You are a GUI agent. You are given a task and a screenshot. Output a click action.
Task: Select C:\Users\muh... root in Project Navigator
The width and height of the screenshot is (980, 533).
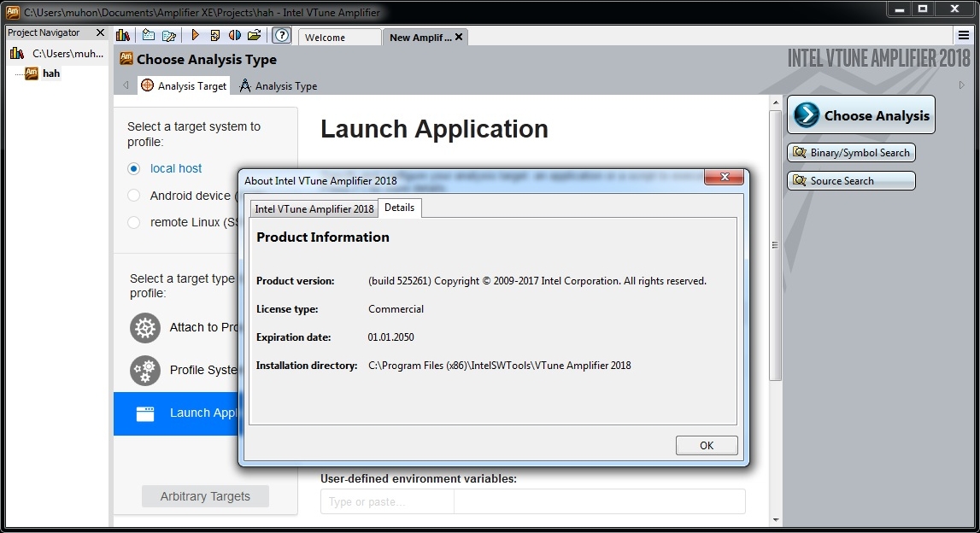68,54
